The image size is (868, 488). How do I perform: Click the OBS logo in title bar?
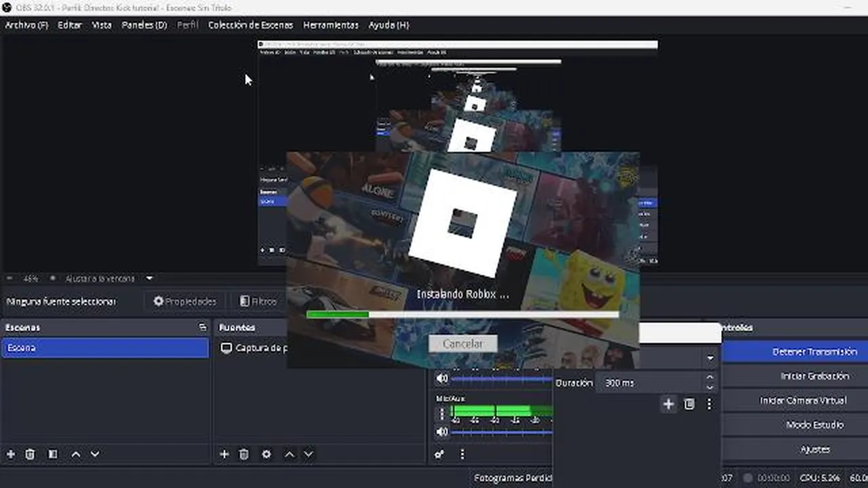[7, 7]
